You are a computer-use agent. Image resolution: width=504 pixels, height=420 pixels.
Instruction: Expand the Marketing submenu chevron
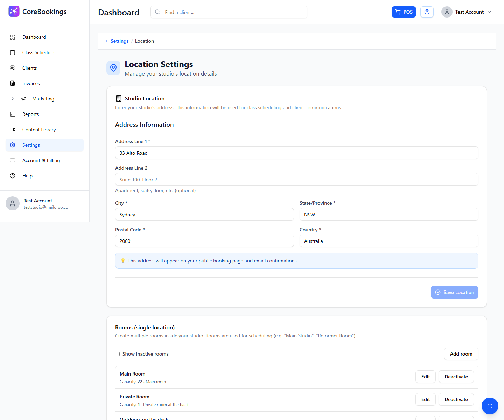pos(13,99)
